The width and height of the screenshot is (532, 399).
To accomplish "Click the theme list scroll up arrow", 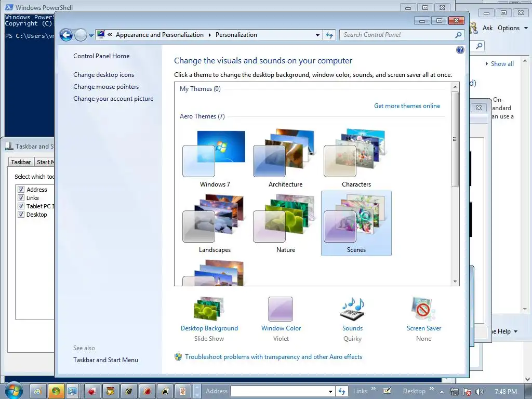I will coord(455,87).
